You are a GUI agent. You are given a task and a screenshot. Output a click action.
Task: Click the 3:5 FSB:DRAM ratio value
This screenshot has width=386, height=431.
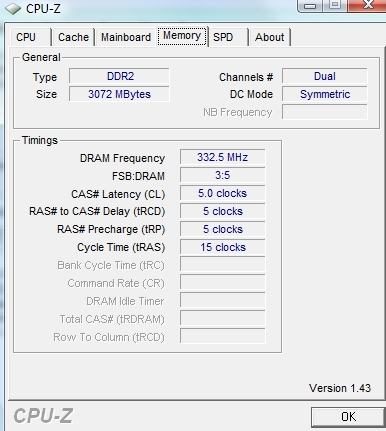click(223, 175)
